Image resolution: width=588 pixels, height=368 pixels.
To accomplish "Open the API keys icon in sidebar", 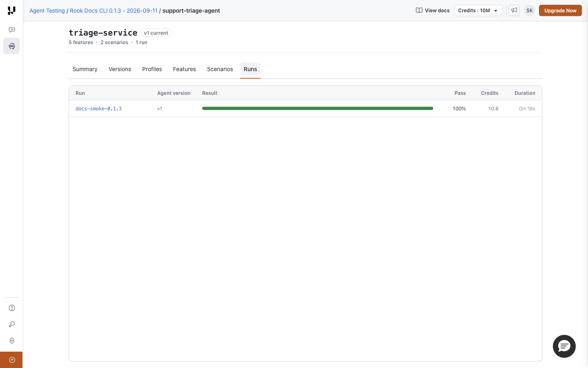I will point(12,324).
